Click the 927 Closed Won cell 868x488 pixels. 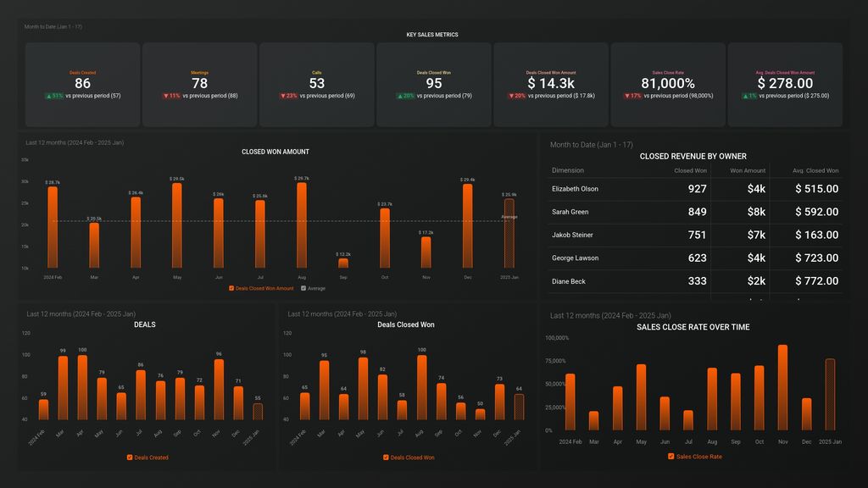[697, 189]
